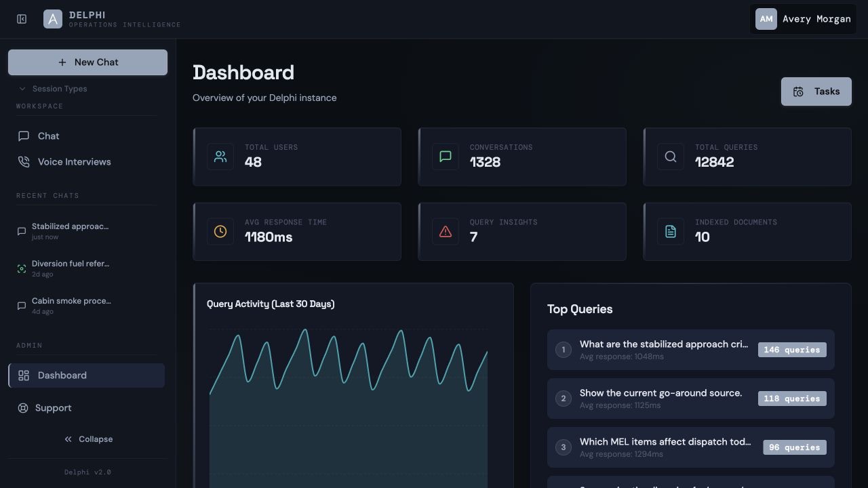Click 'Avg response: 1125ms' text
The height and width of the screenshot is (488, 868).
[620, 405]
